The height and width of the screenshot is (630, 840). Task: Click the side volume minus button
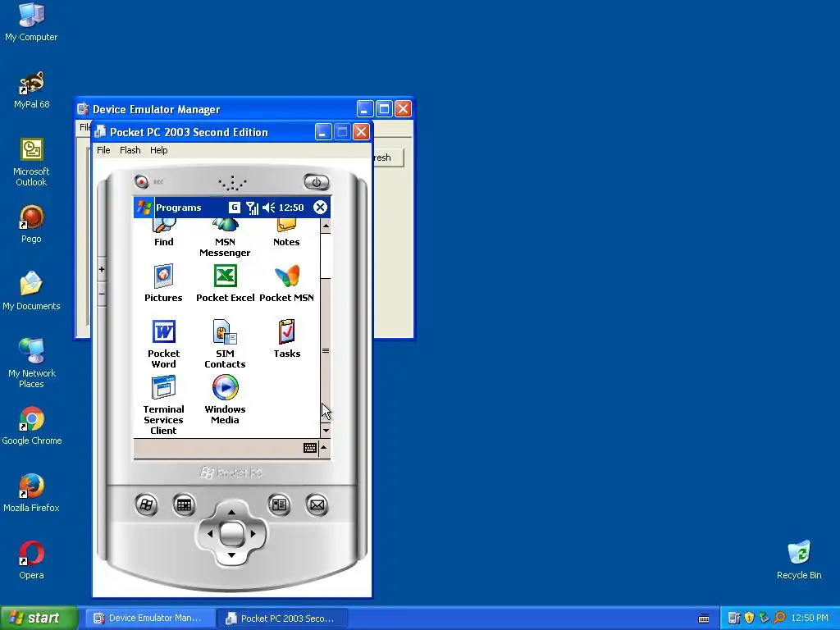pos(102,294)
